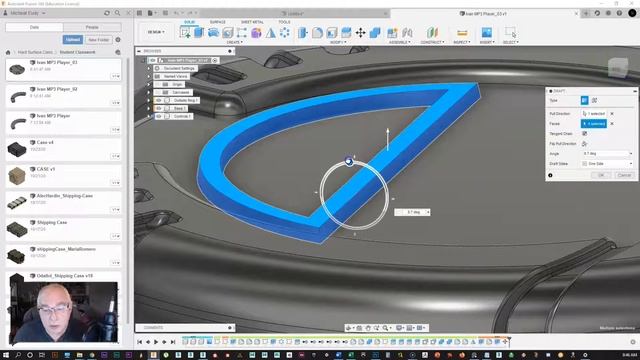
Task: Activate root component radio button
Action: (x=215, y=60)
